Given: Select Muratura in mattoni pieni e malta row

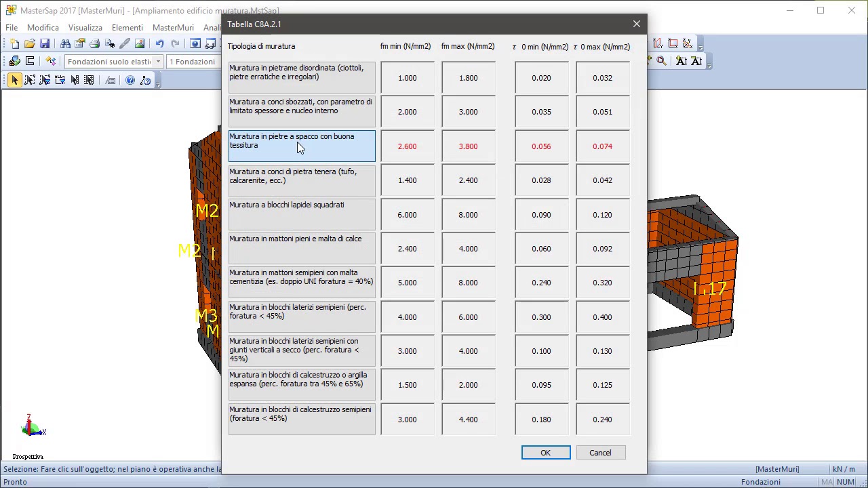Looking at the screenshot, I should tap(302, 248).
